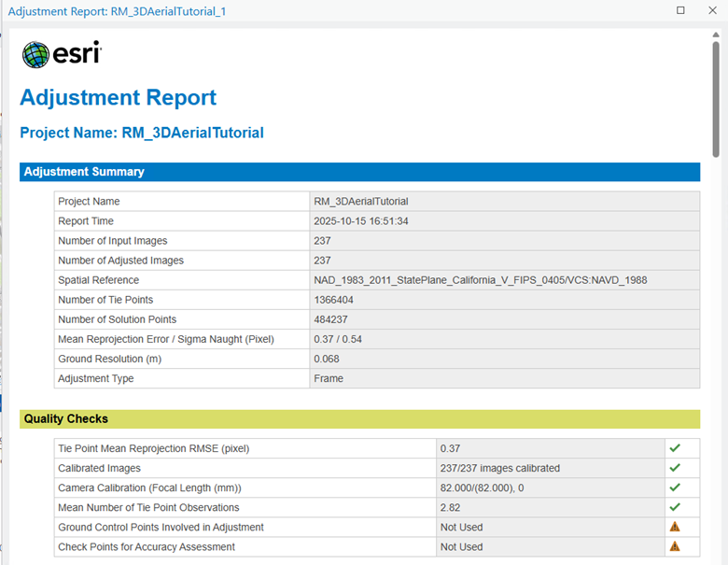
Task: Click the Calibrated Images label
Action: click(99, 468)
